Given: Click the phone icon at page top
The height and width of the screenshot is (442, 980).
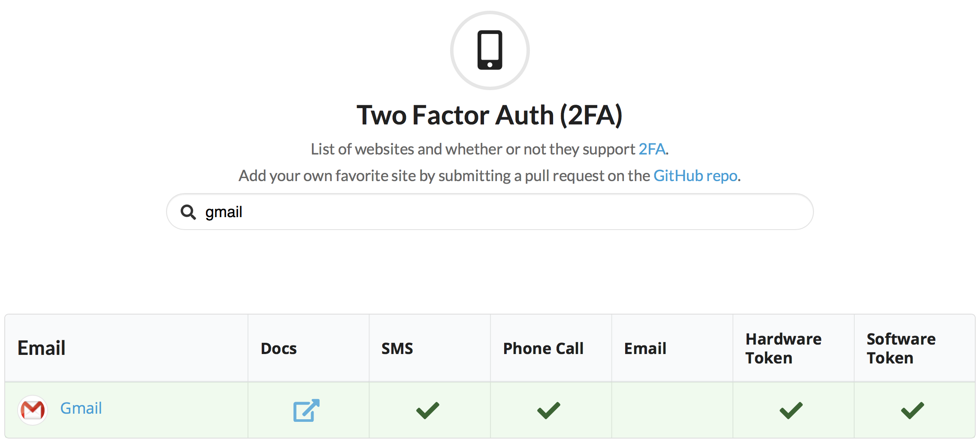Looking at the screenshot, I should 490,50.
